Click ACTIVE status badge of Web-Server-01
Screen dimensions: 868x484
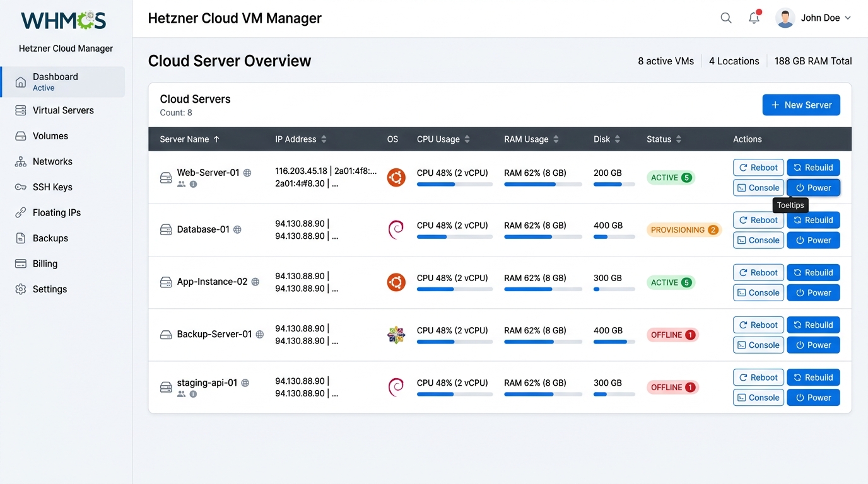click(671, 178)
